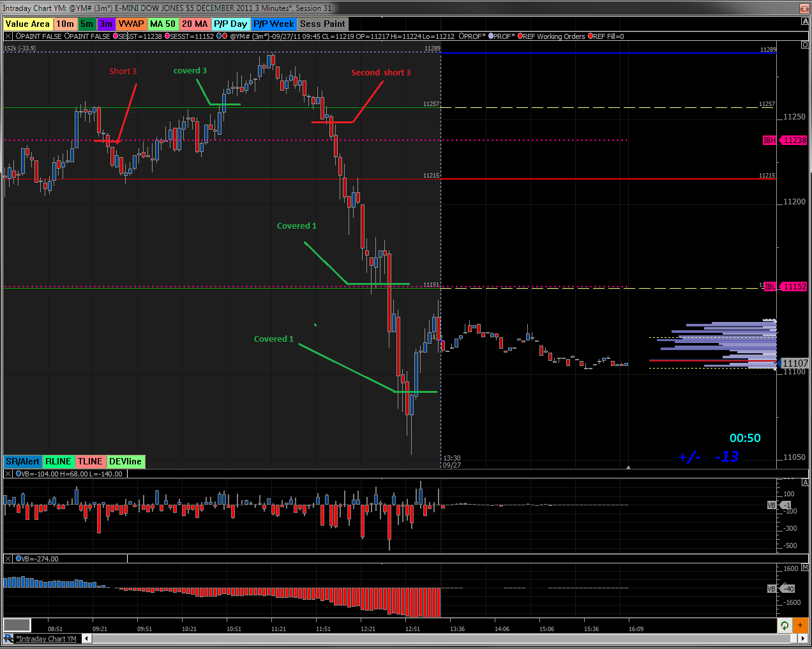Select the DEVline drawing tool

tap(125, 461)
